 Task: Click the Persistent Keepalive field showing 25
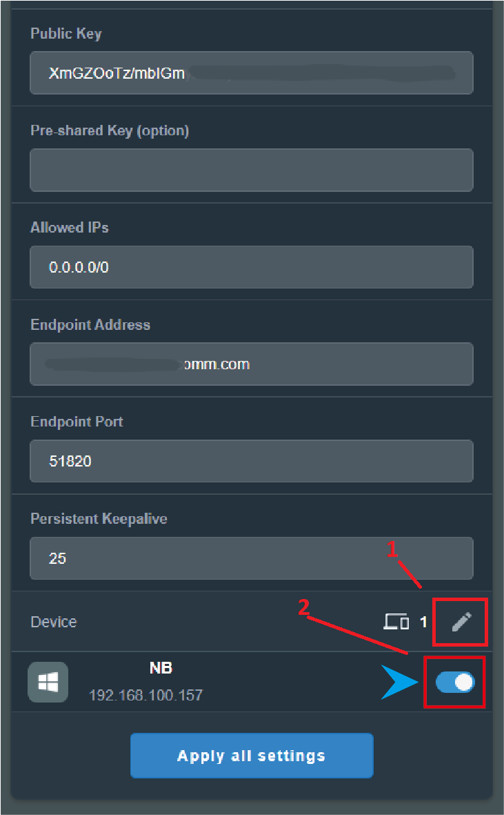251,558
